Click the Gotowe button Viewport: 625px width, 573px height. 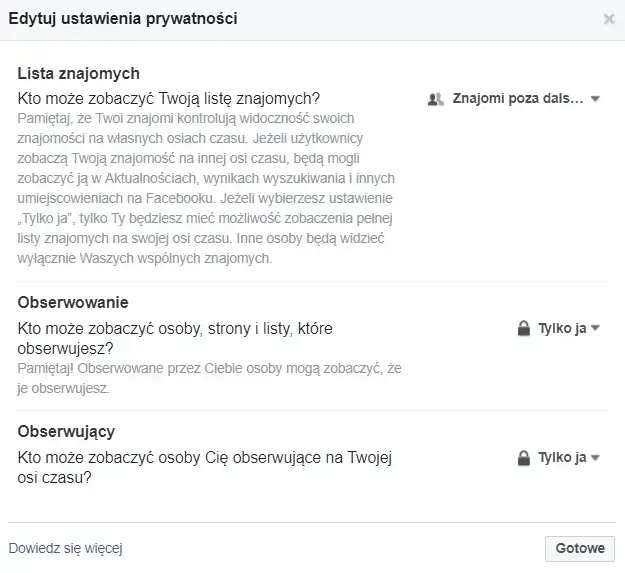click(580, 548)
